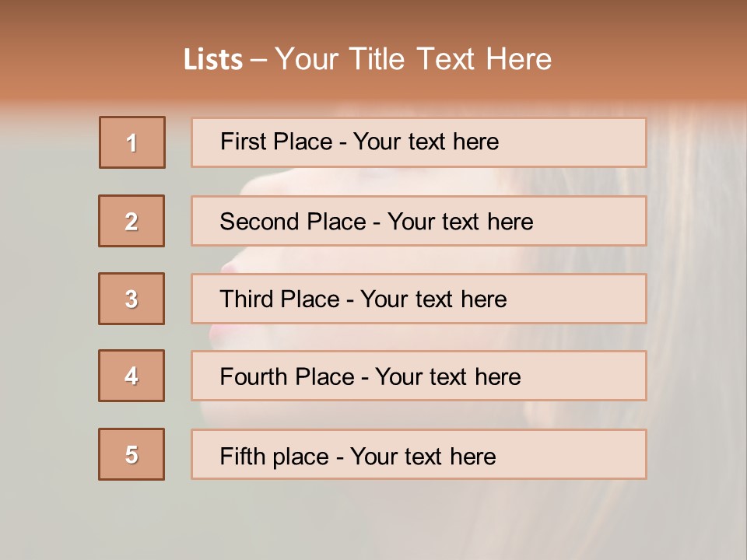Image resolution: width=747 pixels, height=560 pixels.
Task: Click the words 'First Place'
Action: click(x=276, y=142)
